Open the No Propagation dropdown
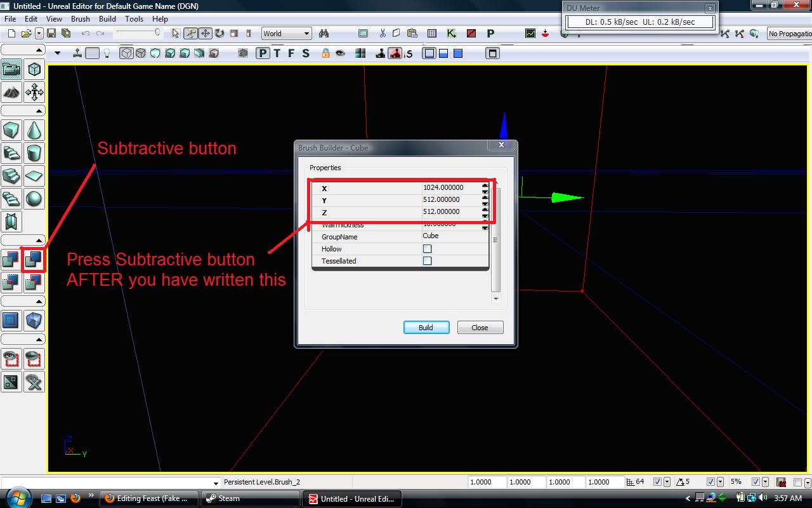Screen dimensions: 812x508 point(789,34)
